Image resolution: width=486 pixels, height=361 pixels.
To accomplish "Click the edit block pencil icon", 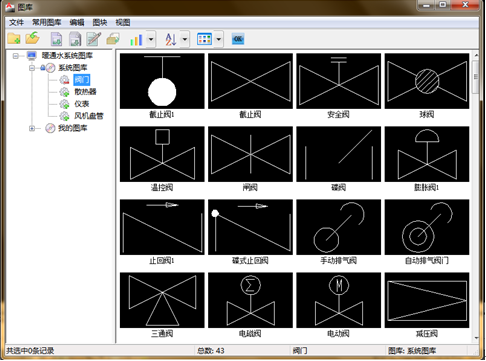I will (x=94, y=39).
